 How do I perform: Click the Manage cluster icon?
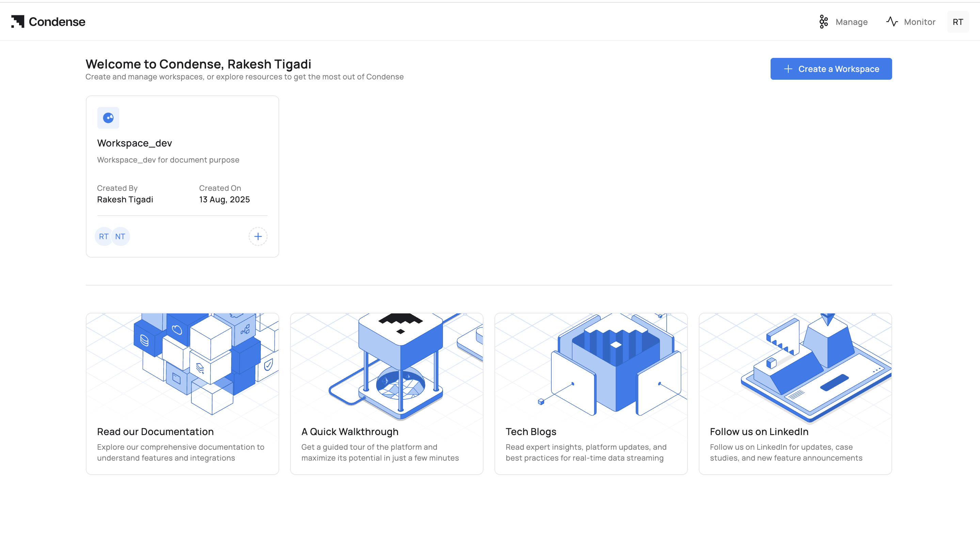(x=824, y=22)
